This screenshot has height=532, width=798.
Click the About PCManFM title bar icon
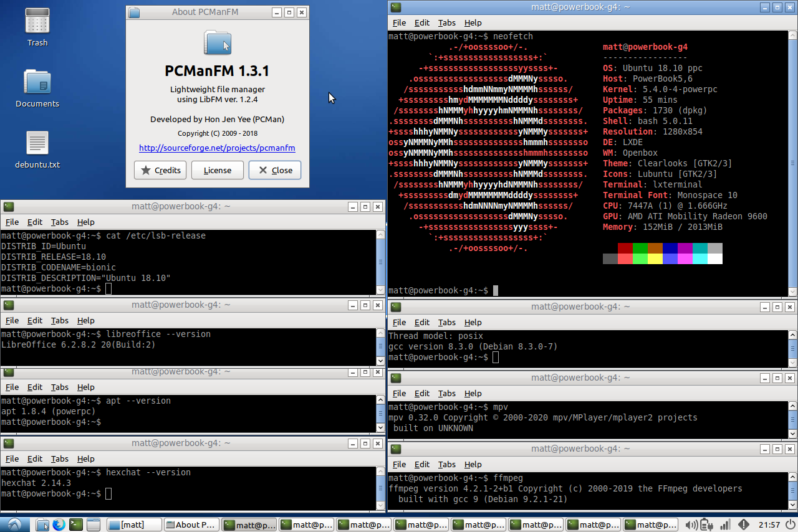pos(134,12)
